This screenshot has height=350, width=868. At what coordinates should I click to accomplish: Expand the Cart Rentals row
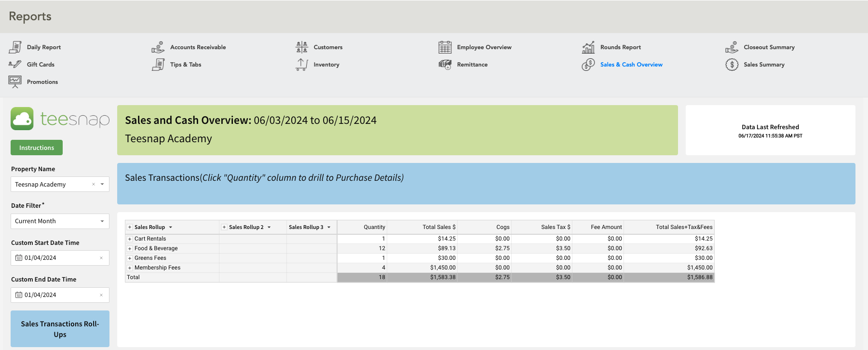(x=130, y=239)
